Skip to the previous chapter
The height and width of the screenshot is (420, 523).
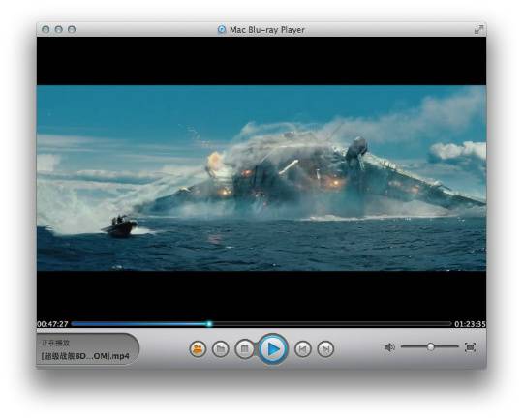coord(303,349)
